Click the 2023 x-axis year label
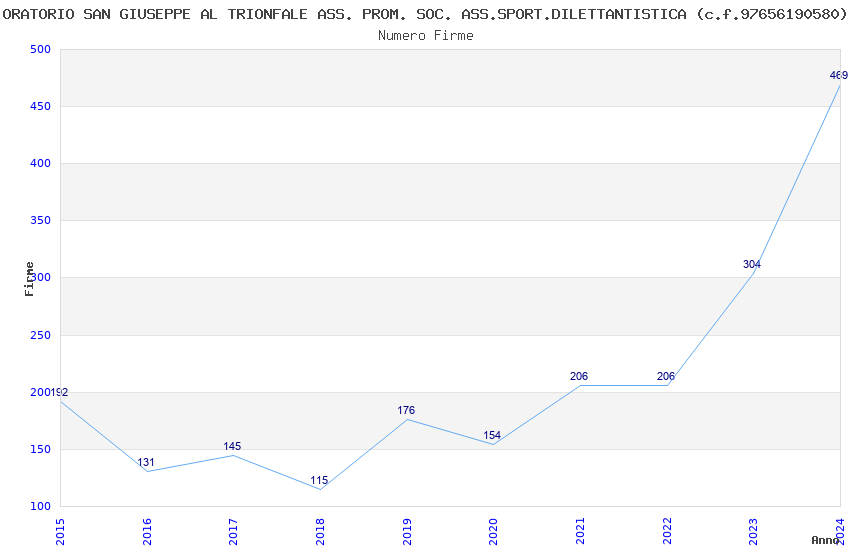This screenshot has width=850, height=550. [x=753, y=531]
